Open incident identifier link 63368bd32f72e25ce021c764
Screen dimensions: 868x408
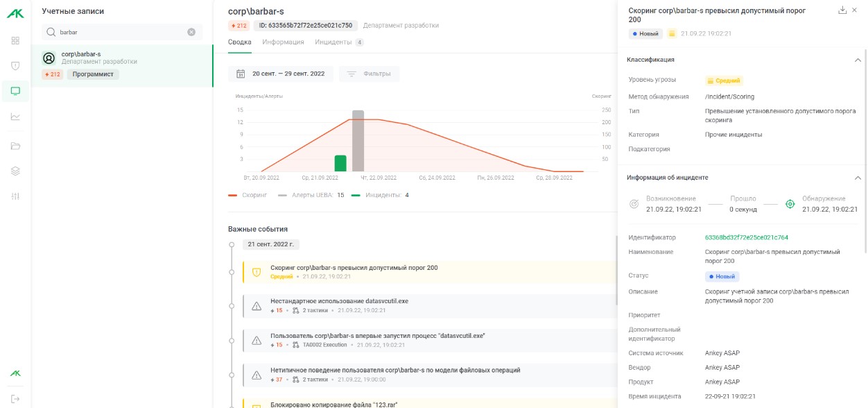[746, 237]
